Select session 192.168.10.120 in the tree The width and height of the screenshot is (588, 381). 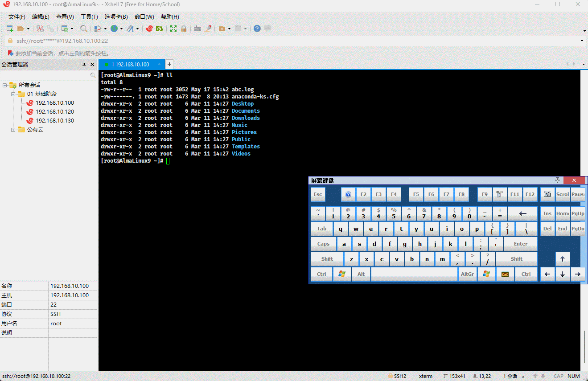(54, 112)
